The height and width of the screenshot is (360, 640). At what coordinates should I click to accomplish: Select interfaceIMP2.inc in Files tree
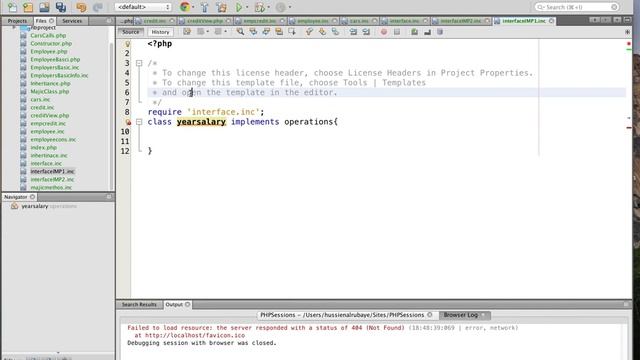click(x=52, y=179)
